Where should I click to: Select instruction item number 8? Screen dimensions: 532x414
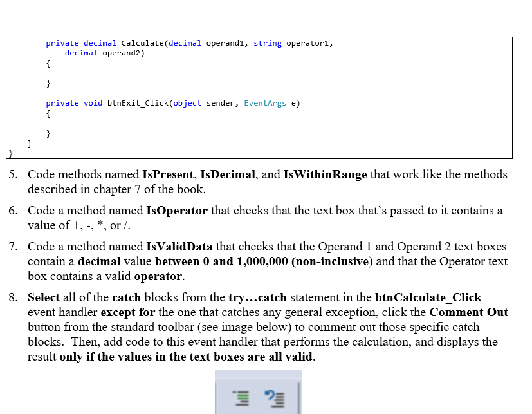[12, 297]
